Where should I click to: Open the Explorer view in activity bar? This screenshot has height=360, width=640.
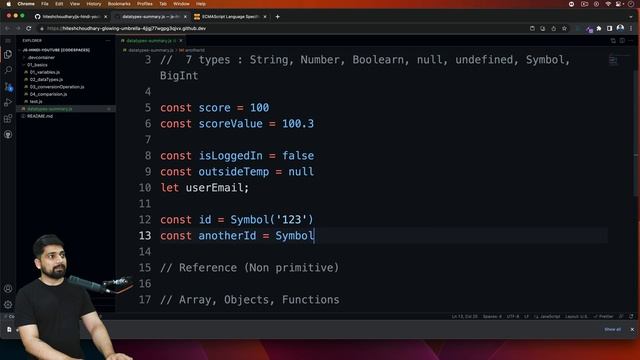[8, 54]
